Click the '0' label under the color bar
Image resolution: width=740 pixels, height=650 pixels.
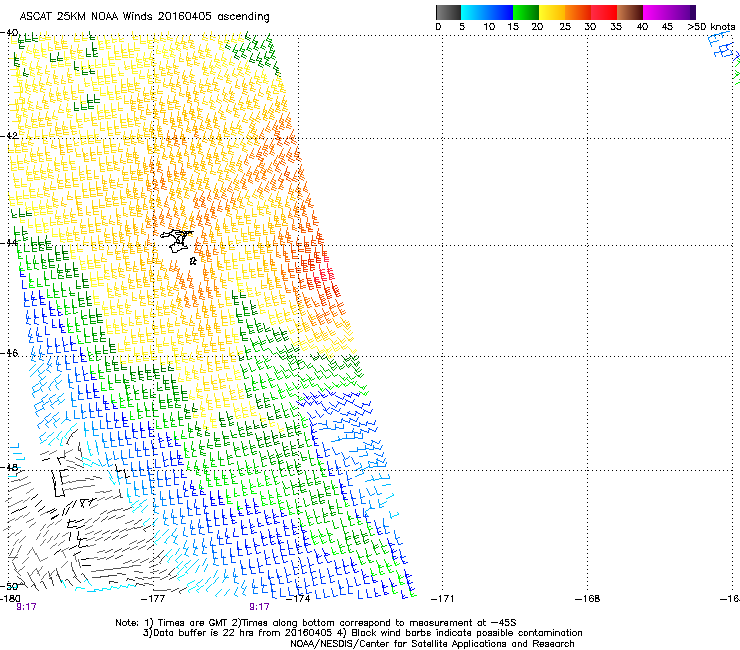(438, 26)
